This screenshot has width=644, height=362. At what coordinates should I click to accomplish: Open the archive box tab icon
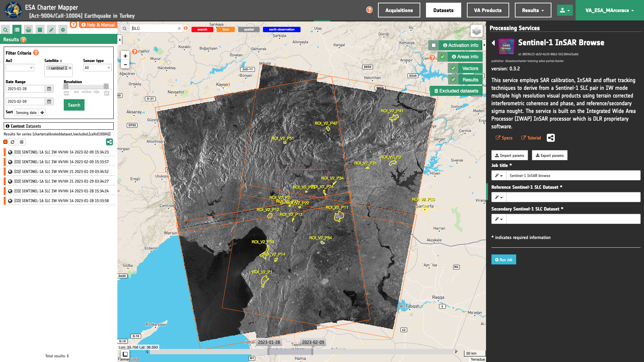[x=40, y=30]
